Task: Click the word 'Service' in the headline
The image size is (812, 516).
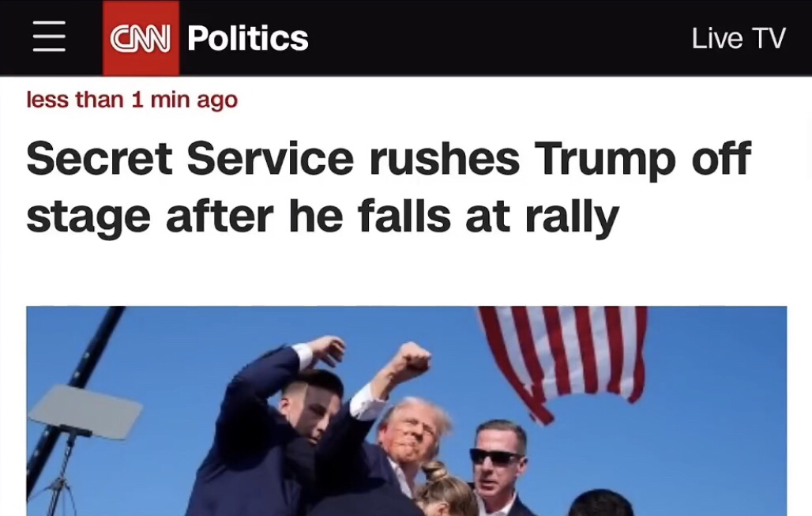Action: 270,158
